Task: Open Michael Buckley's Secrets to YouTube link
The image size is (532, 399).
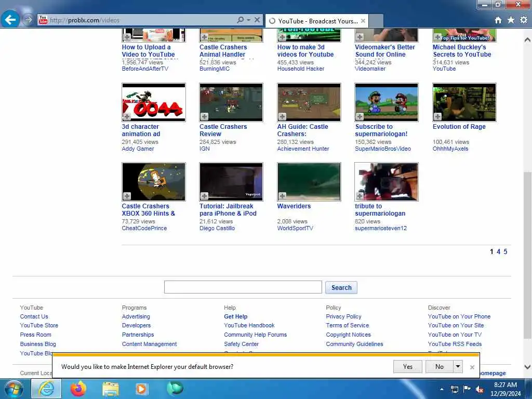Action: [x=462, y=50]
